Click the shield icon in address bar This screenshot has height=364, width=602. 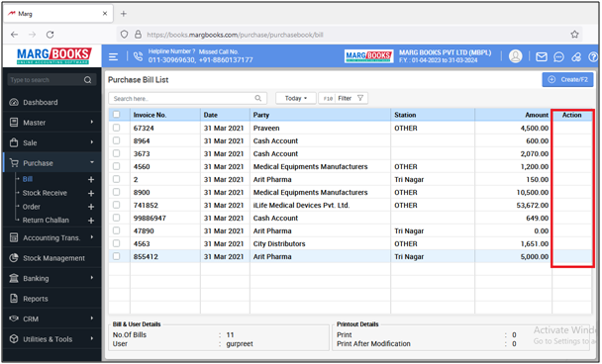pyautogui.click(x=124, y=35)
